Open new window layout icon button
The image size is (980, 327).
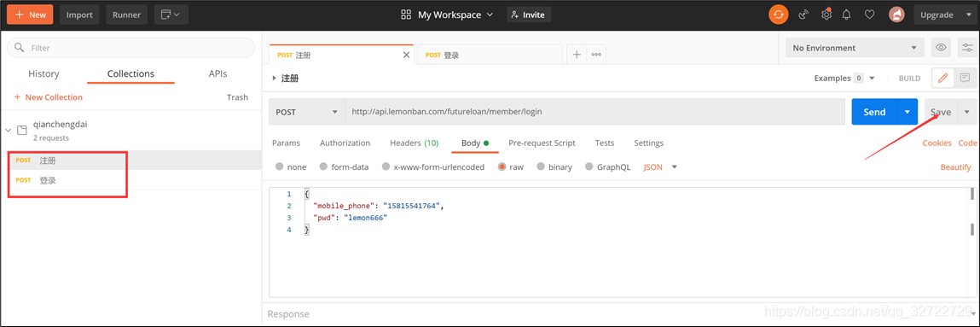(x=171, y=15)
